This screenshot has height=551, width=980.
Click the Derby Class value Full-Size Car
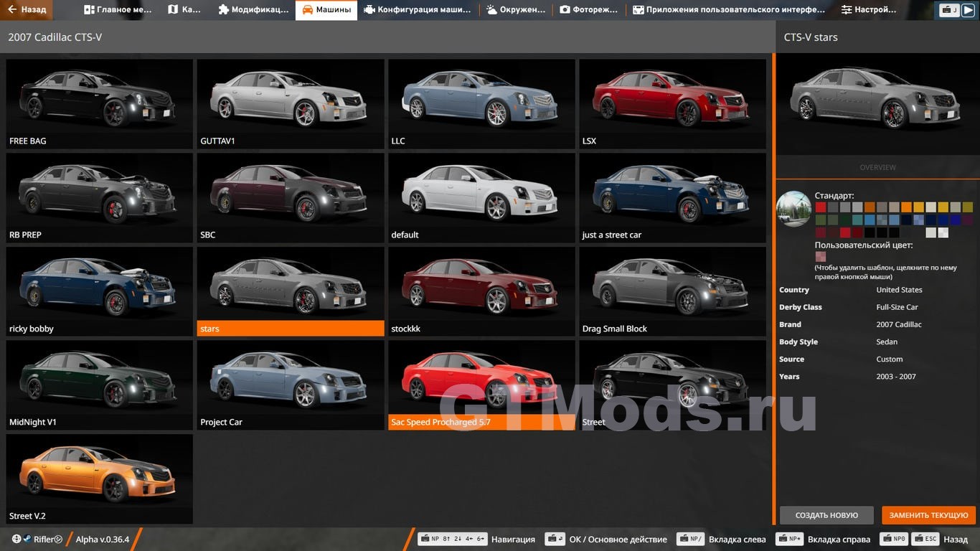tap(897, 307)
